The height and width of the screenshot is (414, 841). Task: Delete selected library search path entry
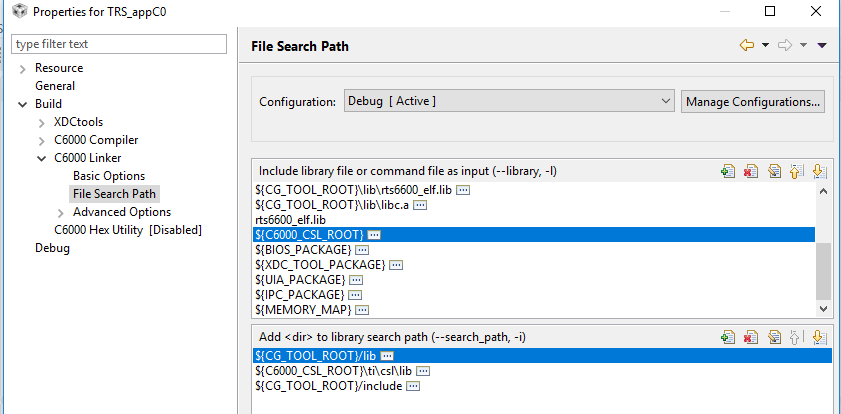click(x=751, y=337)
